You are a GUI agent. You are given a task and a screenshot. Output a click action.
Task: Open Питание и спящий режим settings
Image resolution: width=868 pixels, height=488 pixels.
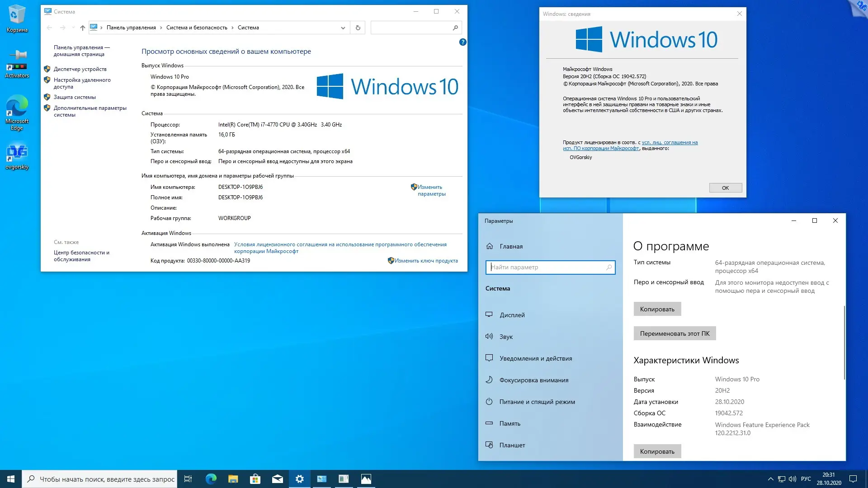537,402
